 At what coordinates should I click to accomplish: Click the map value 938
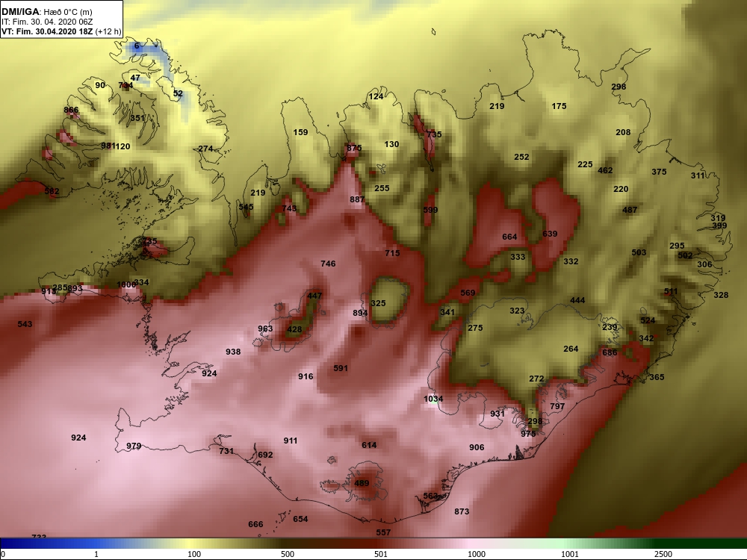233,352
